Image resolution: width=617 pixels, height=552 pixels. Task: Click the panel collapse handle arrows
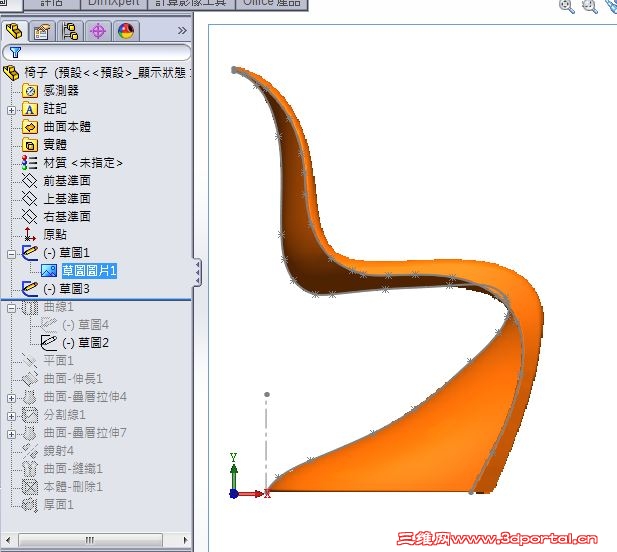coord(197,272)
